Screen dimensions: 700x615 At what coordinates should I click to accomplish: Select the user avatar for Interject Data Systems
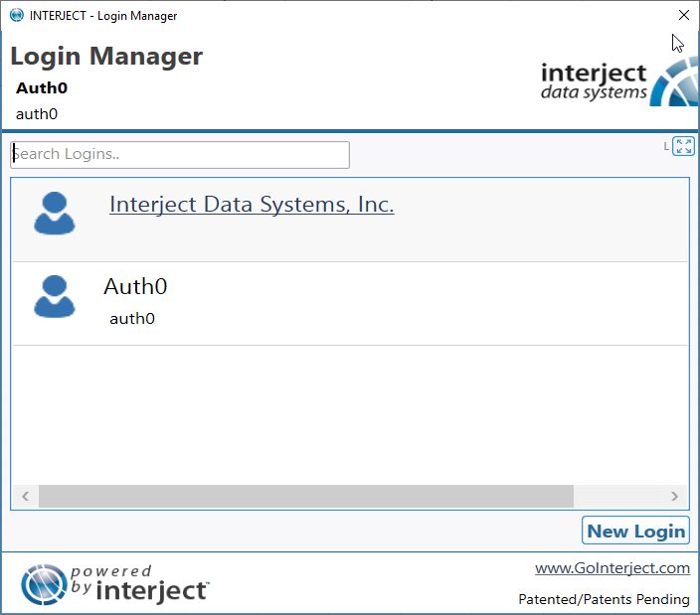[x=55, y=214]
